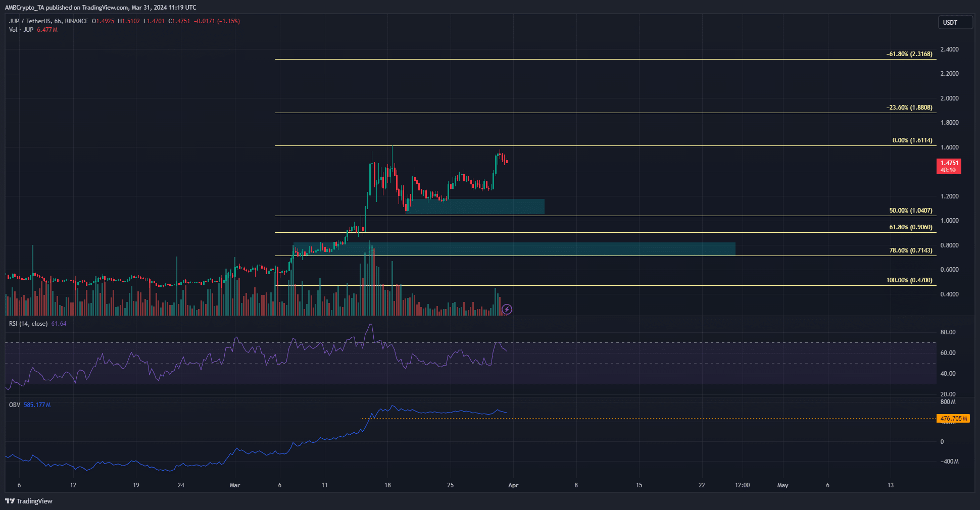Image resolution: width=980 pixels, height=510 pixels.
Task: Select the 100.00% (0.4700) Fibonacci label
Action: click(909, 280)
